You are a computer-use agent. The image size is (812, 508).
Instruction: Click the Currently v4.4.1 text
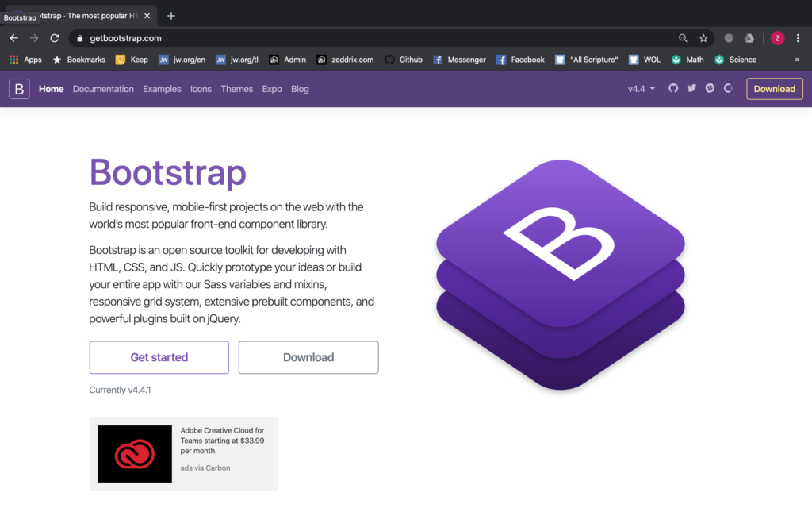tap(121, 390)
